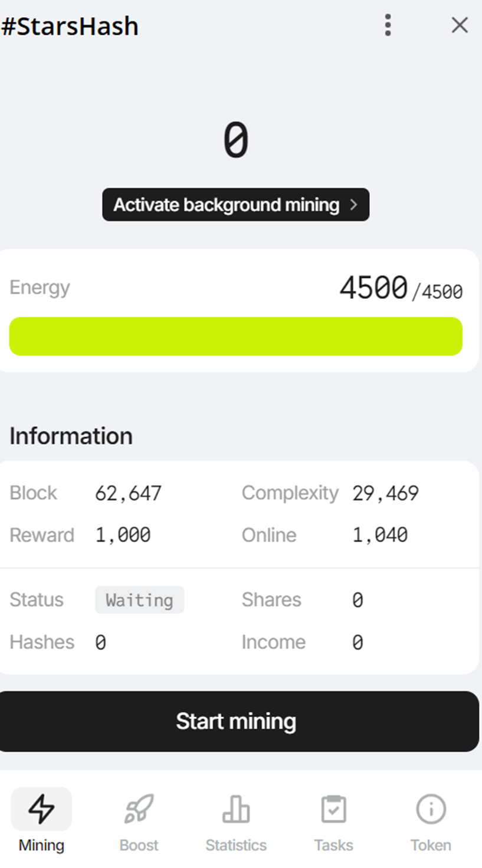482x868 pixels.
Task: Click the Energy value 4500/4500
Action: [401, 288]
